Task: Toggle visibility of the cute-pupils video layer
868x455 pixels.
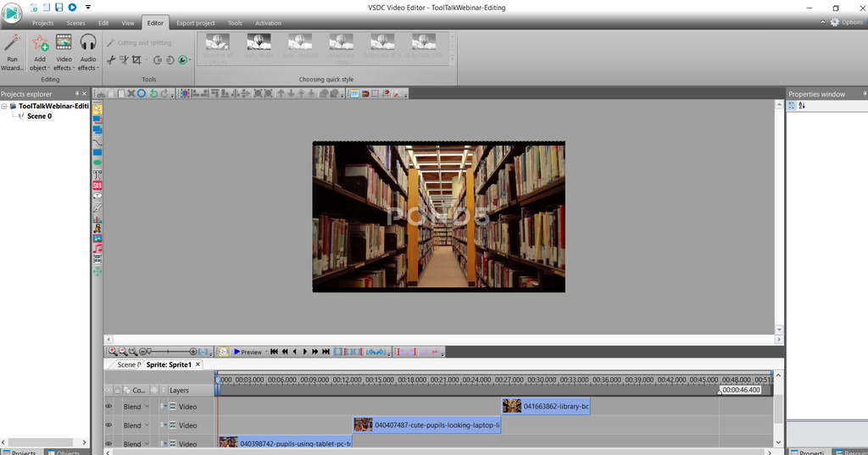Action: (x=108, y=425)
